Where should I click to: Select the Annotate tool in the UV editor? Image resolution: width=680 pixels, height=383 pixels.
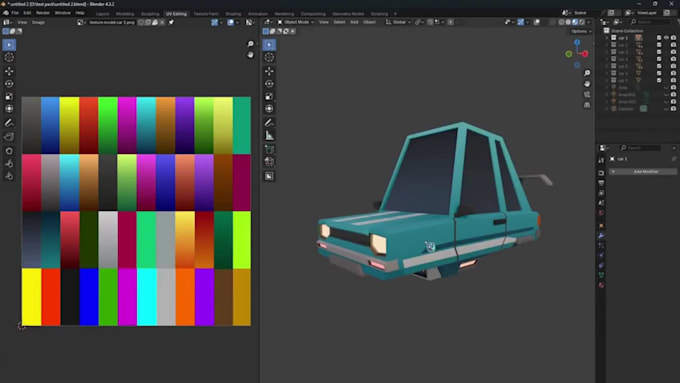click(x=9, y=123)
